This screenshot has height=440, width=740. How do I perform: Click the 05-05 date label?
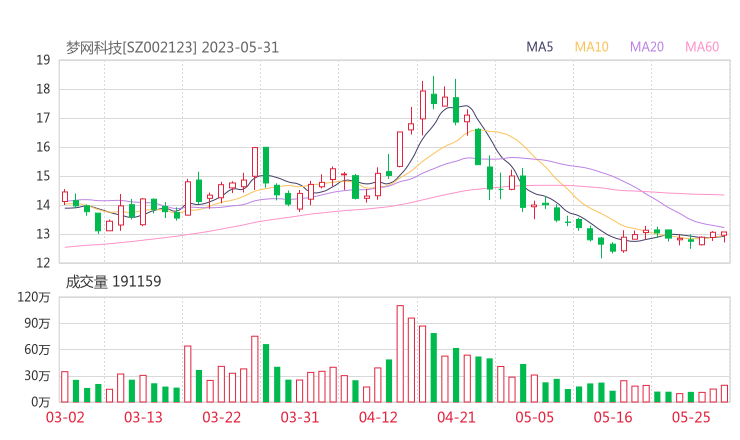[x=535, y=417]
